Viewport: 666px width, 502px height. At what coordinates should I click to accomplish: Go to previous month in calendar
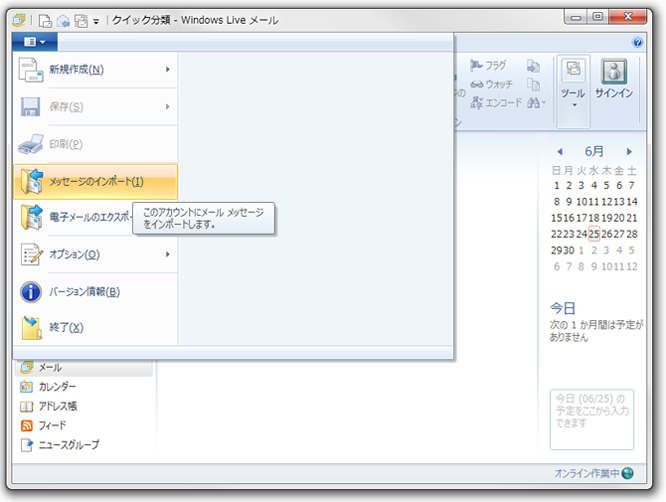(560, 152)
